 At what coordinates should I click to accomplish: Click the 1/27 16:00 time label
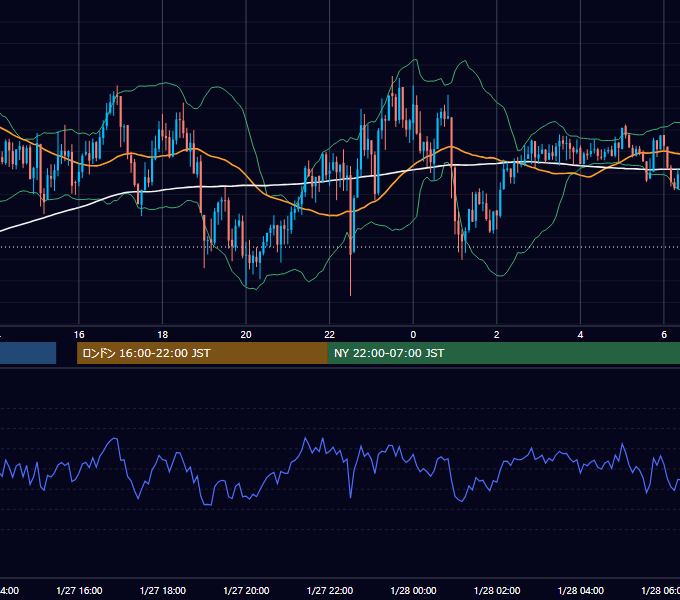[79, 590]
